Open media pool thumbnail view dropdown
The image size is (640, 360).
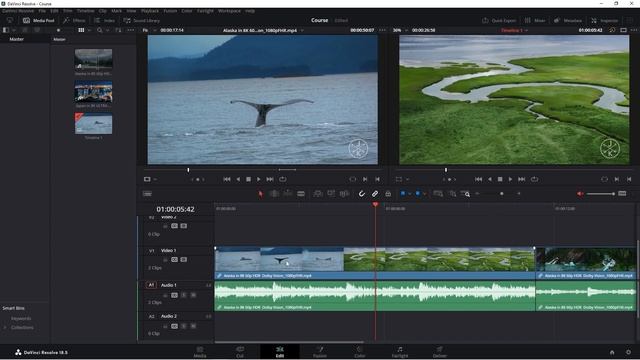(89, 30)
